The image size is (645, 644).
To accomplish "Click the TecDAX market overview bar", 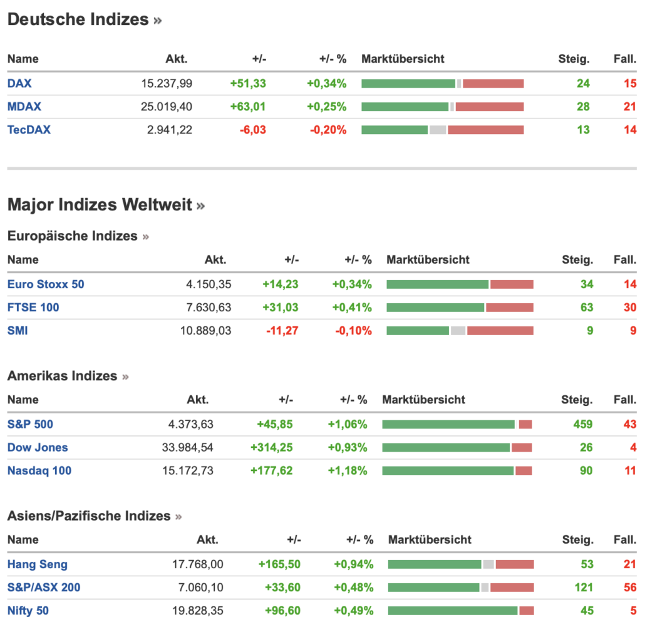I will pyautogui.click(x=443, y=130).
